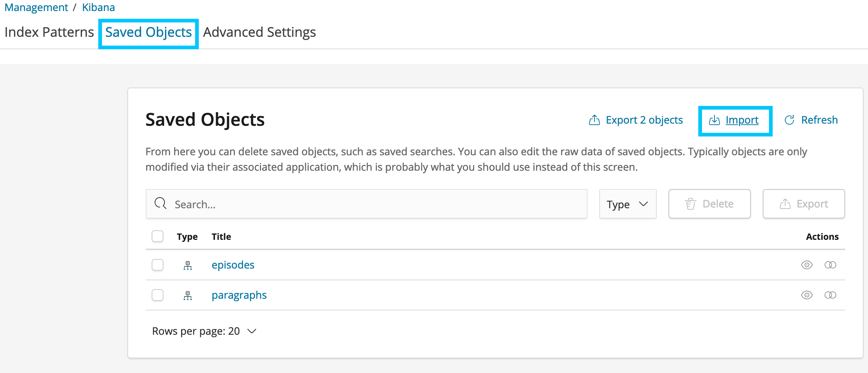This screenshot has height=373, width=868.
Task: Click the Import link
Action: click(x=742, y=120)
